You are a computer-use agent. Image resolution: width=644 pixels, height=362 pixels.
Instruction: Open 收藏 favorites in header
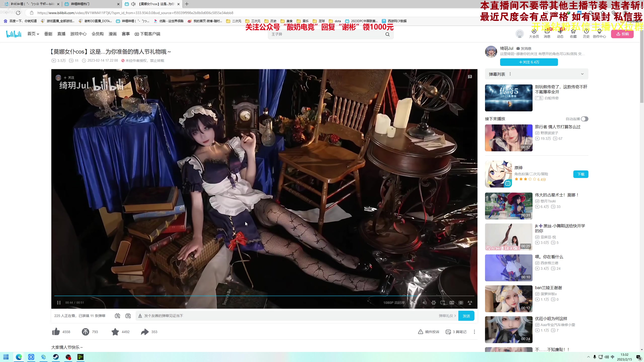click(573, 33)
